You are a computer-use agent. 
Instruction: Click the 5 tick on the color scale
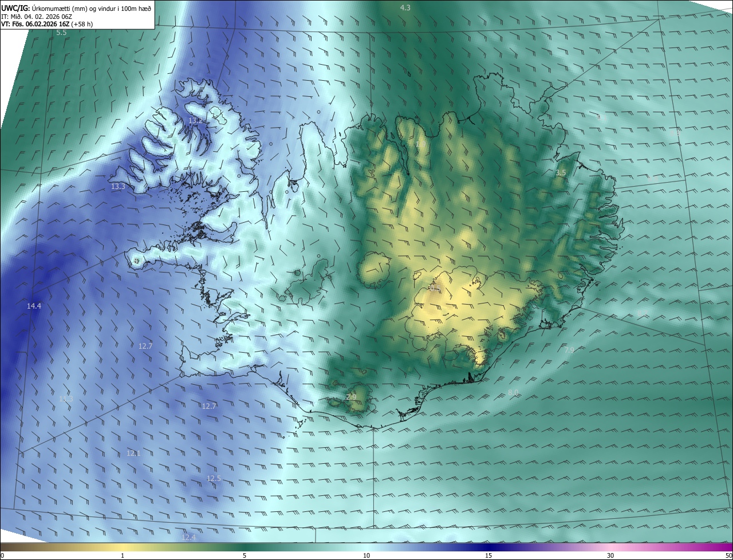click(245, 555)
